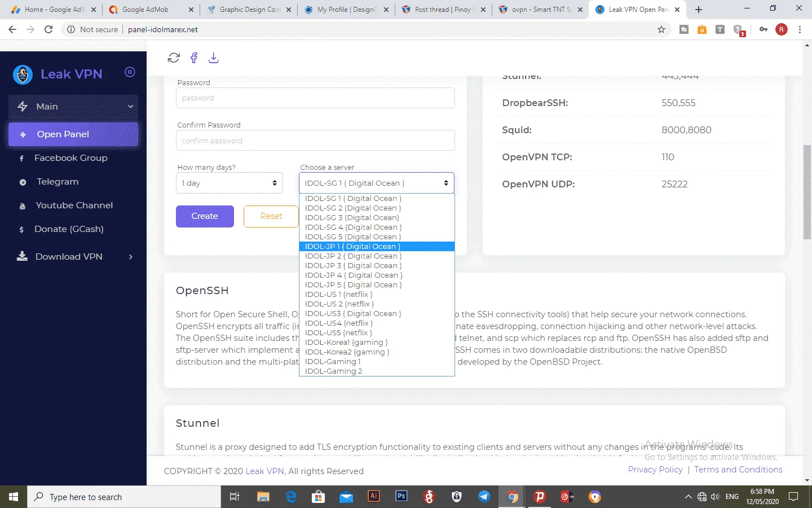The image size is (812, 508).
Task: Switch to Post thread Pinoy tab
Action: [x=444, y=10]
